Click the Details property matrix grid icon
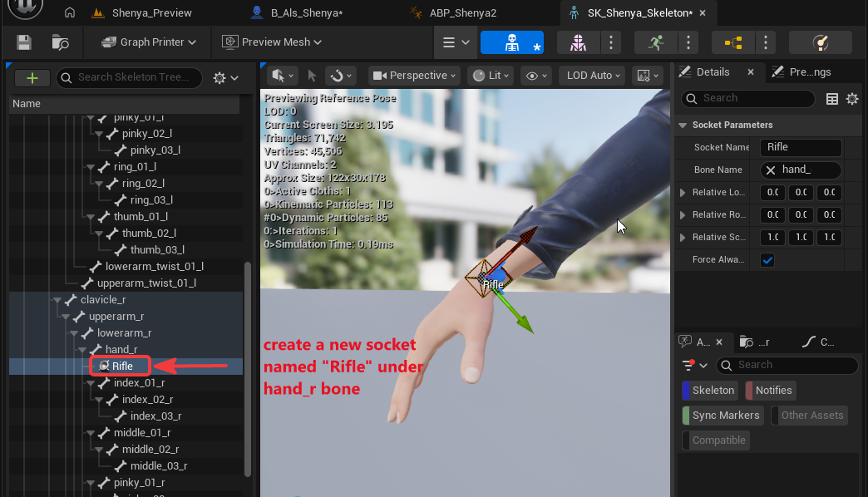868x497 pixels. (831, 99)
